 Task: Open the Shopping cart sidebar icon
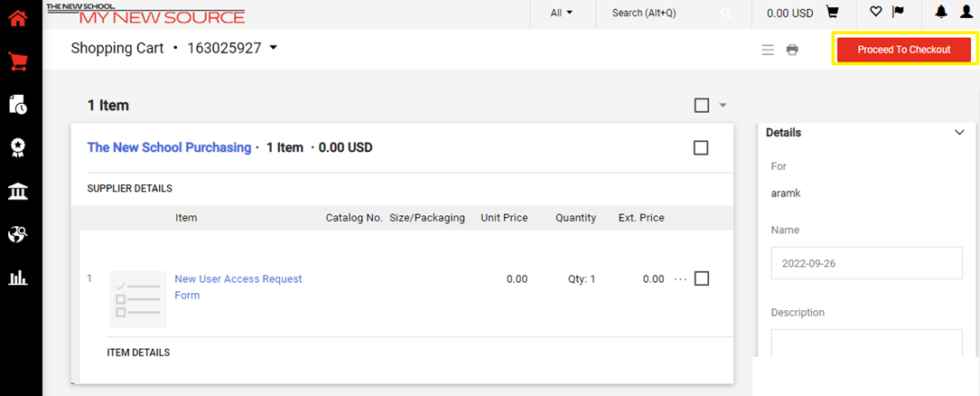pyautogui.click(x=18, y=61)
